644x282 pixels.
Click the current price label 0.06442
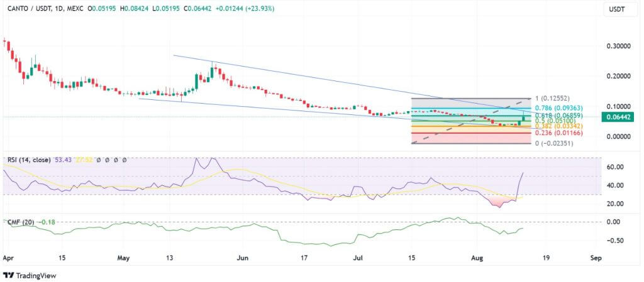[619, 117]
